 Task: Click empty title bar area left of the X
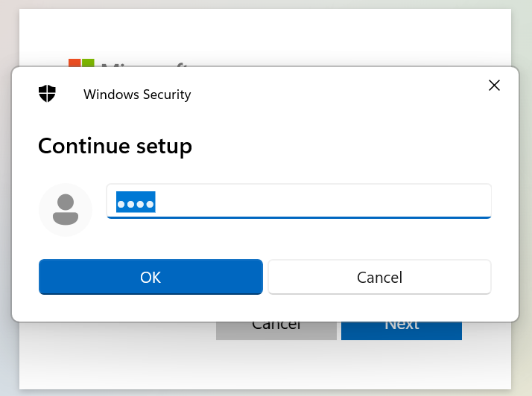point(335,89)
